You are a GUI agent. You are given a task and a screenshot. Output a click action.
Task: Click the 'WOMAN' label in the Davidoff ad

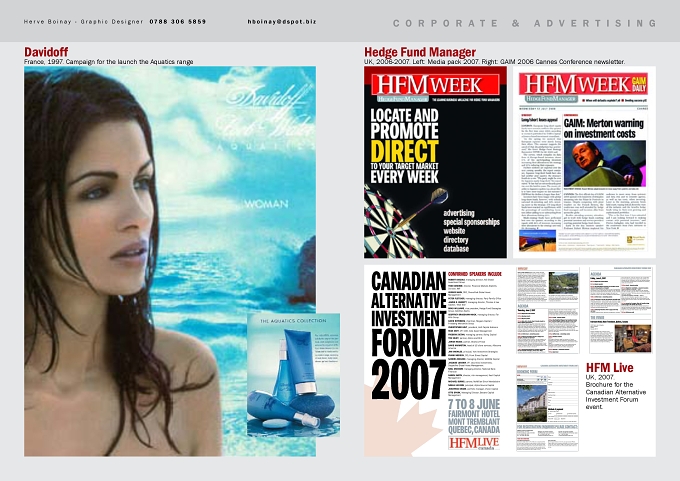coord(266,204)
